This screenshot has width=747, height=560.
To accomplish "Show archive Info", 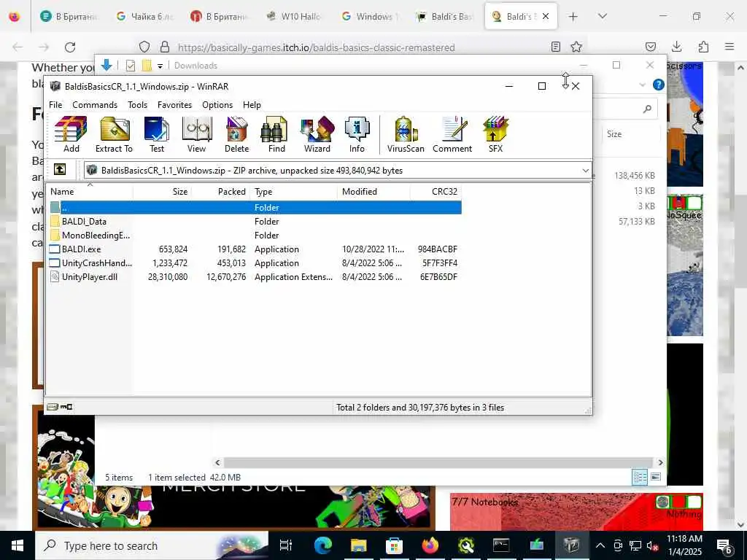I will point(357,134).
